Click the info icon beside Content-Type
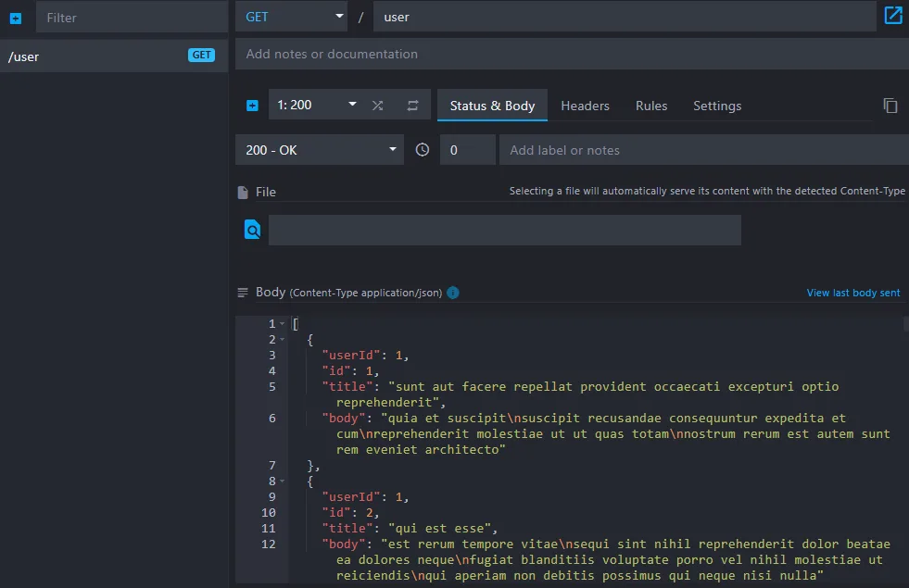This screenshot has width=909, height=588. 453,293
